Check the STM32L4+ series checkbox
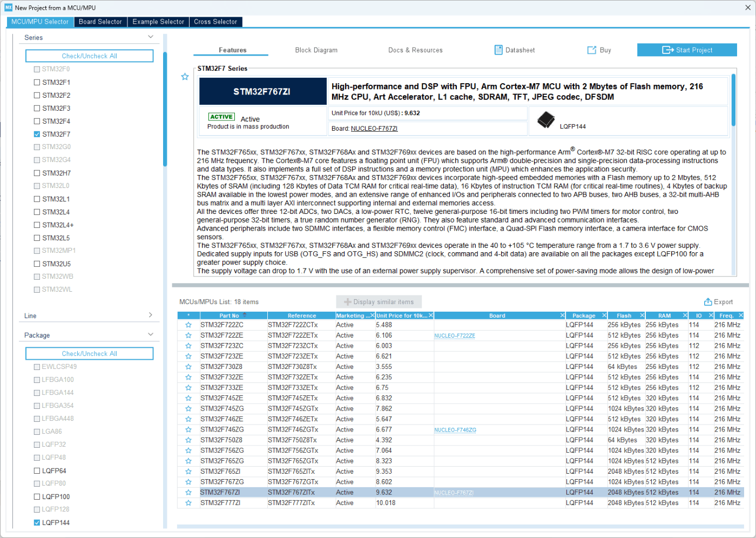The width and height of the screenshot is (756, 538). pos(37,225)
